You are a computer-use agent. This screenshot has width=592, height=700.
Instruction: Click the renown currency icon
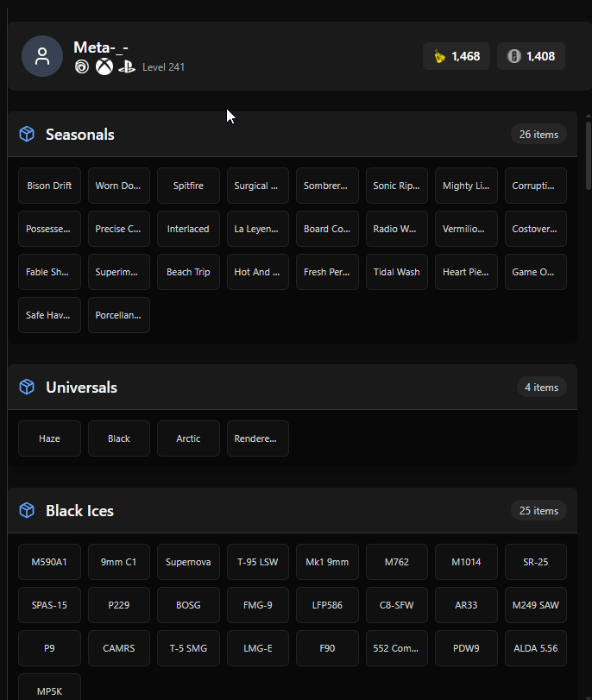point(440,57)
